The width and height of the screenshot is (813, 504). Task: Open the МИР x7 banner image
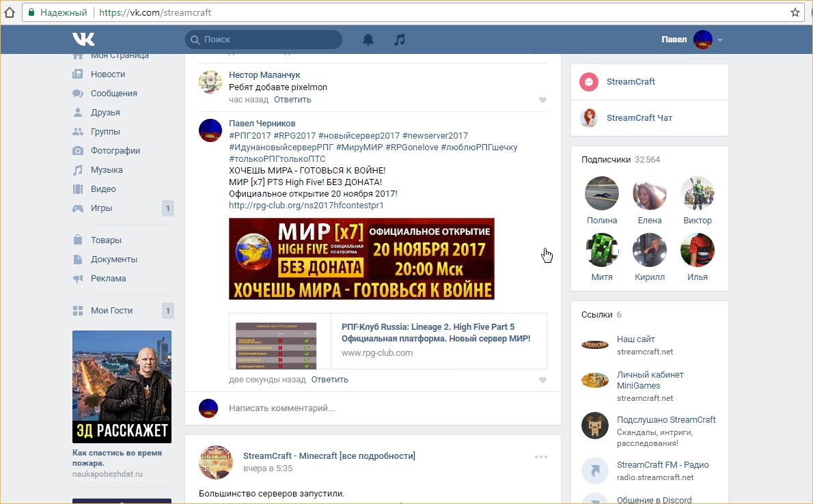pyautogui.click(x=361, y=259)
